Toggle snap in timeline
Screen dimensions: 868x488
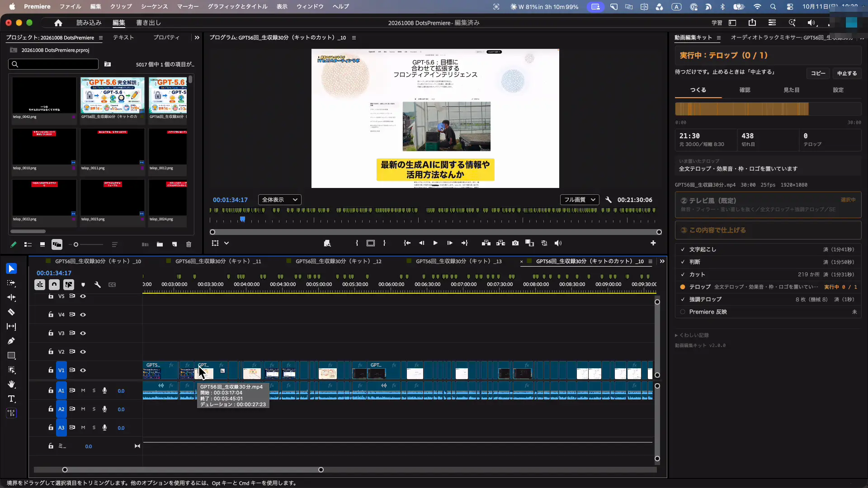(54, 285)
